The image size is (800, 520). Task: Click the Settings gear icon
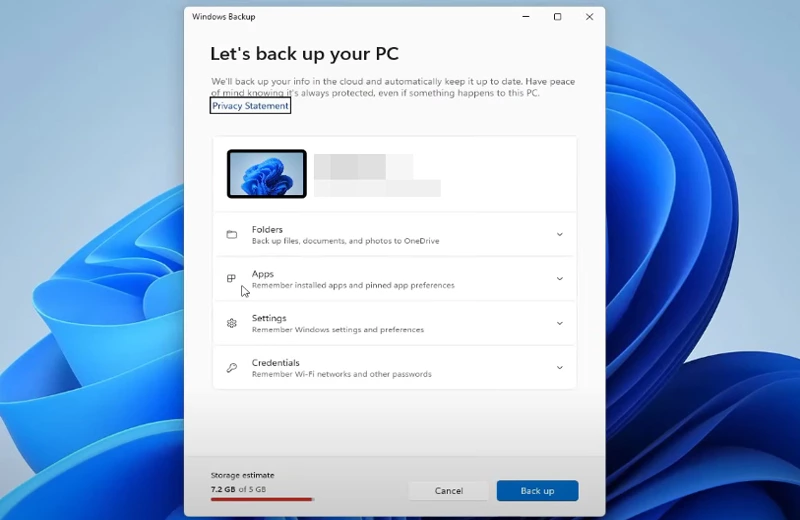click(x=232, y=323)
